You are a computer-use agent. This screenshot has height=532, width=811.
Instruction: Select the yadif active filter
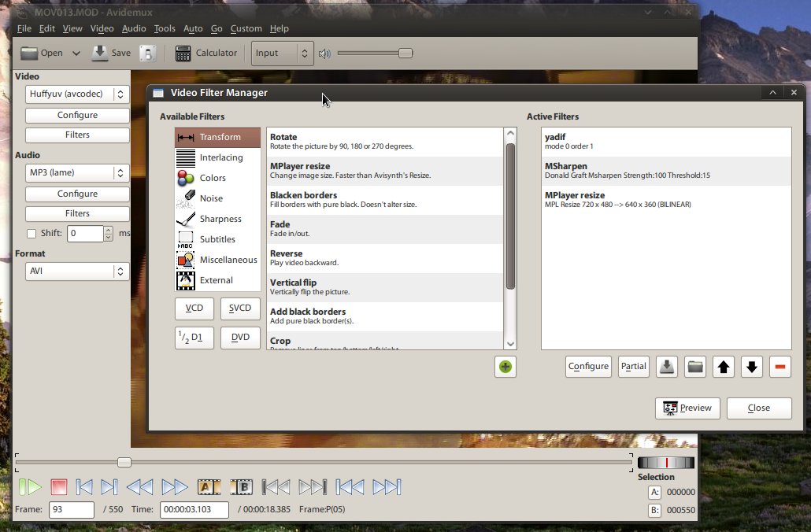tap(666, 142)
